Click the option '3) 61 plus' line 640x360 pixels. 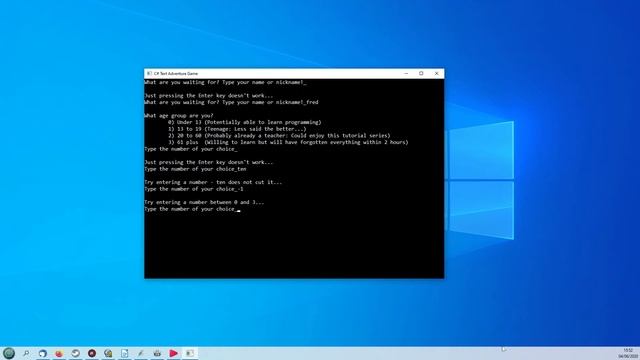click(288, 142)
